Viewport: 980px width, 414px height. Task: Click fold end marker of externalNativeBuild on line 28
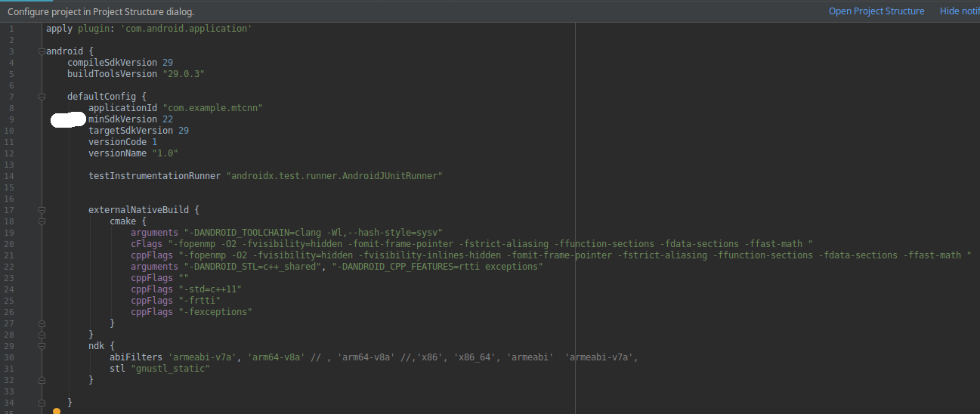(42, 335)
